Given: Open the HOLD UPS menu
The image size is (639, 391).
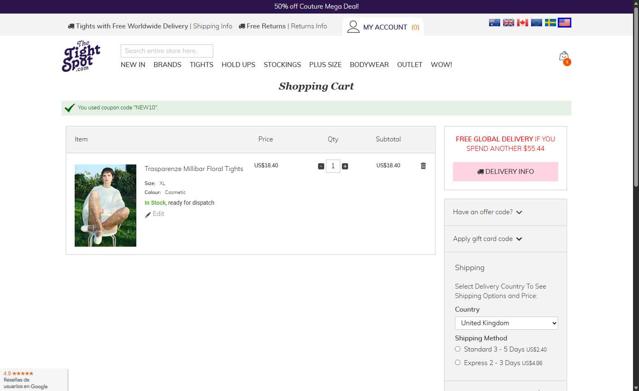Looking at the screenshot, I should pos(238,65).
